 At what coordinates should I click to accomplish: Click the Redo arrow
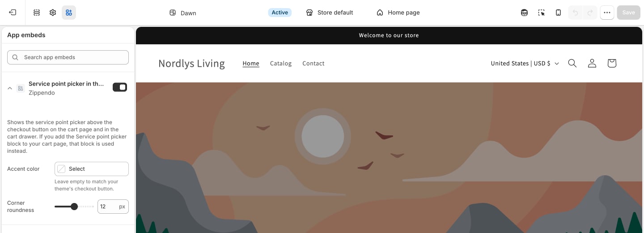point(590,13)
